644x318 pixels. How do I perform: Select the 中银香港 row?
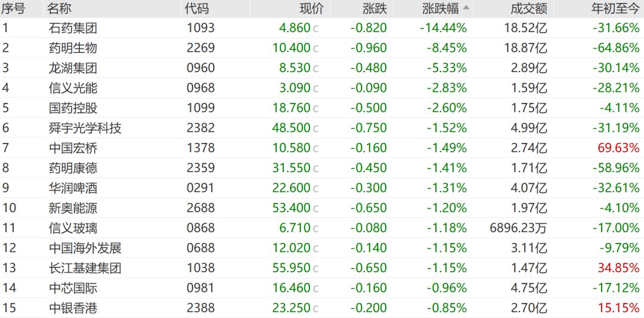pyautogui.click(x=322, y=308)
